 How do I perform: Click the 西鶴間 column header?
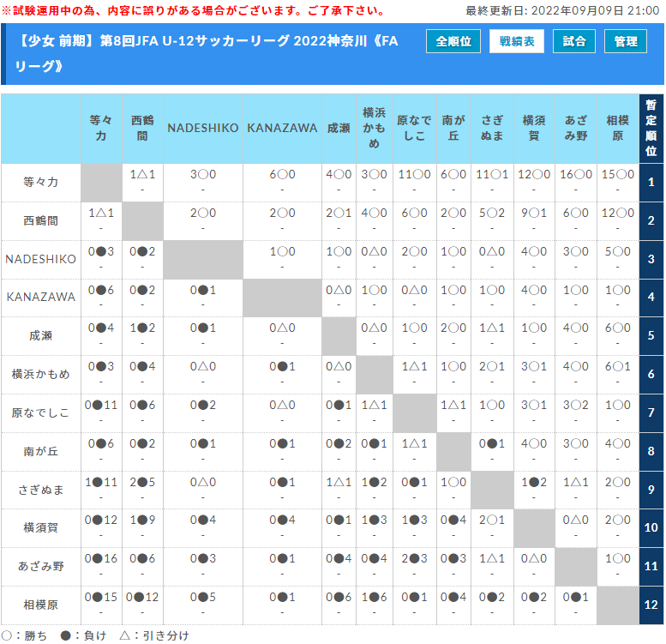142,129
